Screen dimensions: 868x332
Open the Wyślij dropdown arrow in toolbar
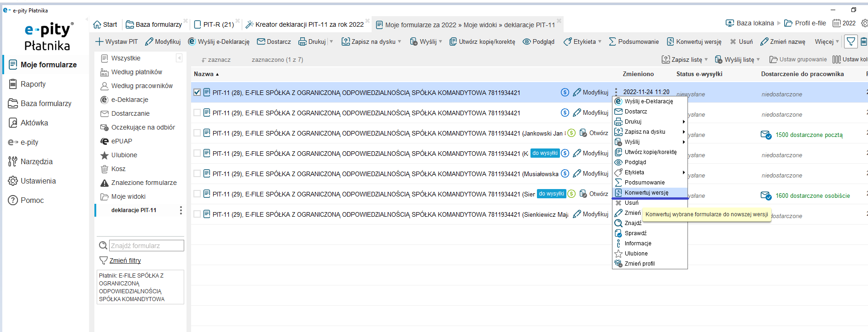tap(441, 41)
